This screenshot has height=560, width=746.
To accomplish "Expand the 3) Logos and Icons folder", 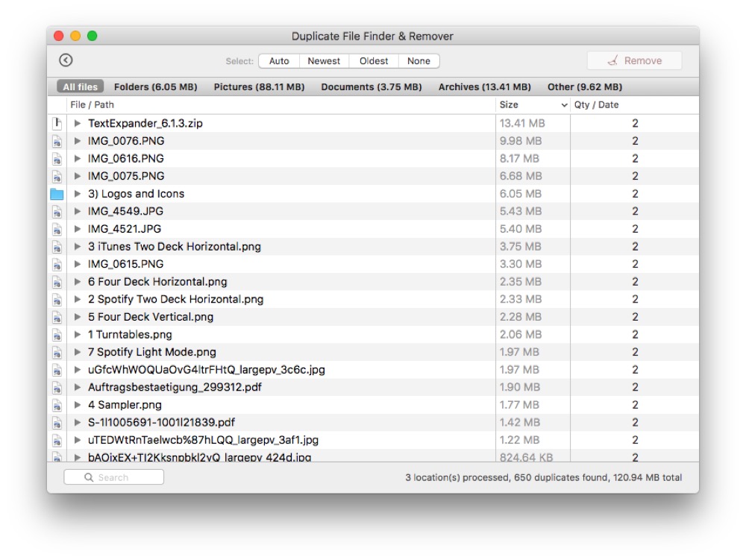I will (78, 194).
